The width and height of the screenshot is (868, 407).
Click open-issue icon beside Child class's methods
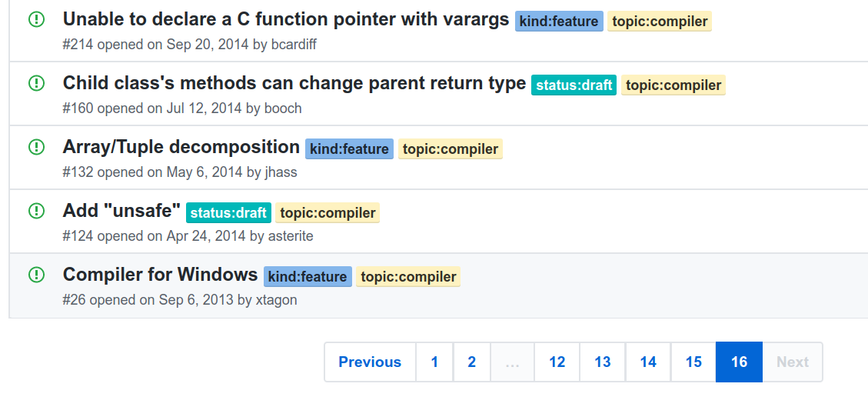tap(36, 83)
